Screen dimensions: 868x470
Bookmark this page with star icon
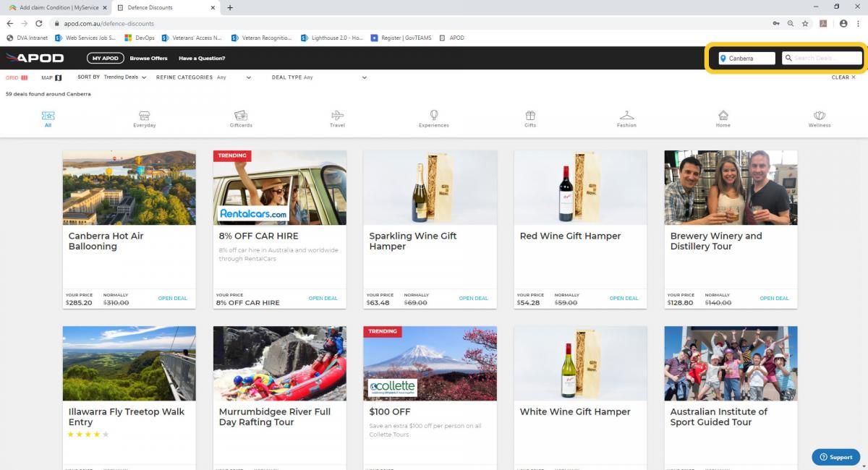(805, 23)
